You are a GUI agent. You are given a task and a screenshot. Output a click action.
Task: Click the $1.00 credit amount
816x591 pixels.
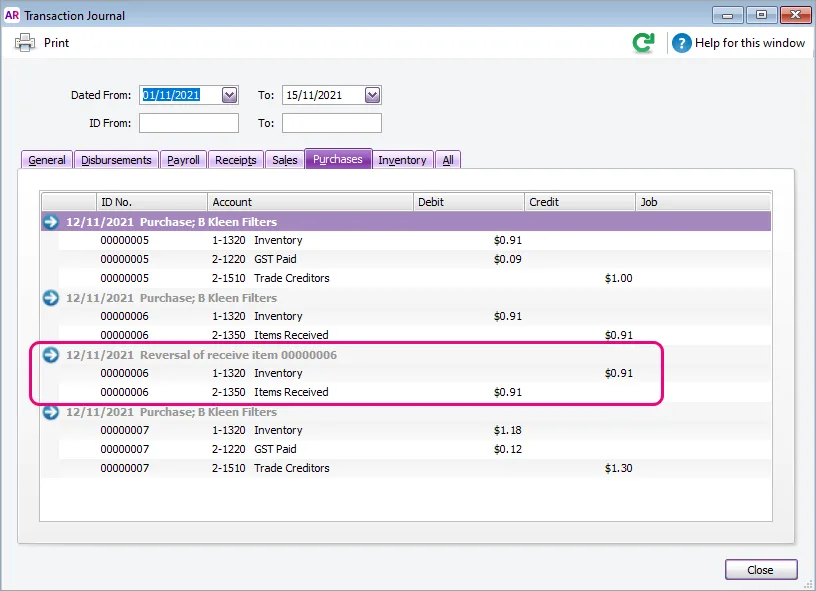619,278
